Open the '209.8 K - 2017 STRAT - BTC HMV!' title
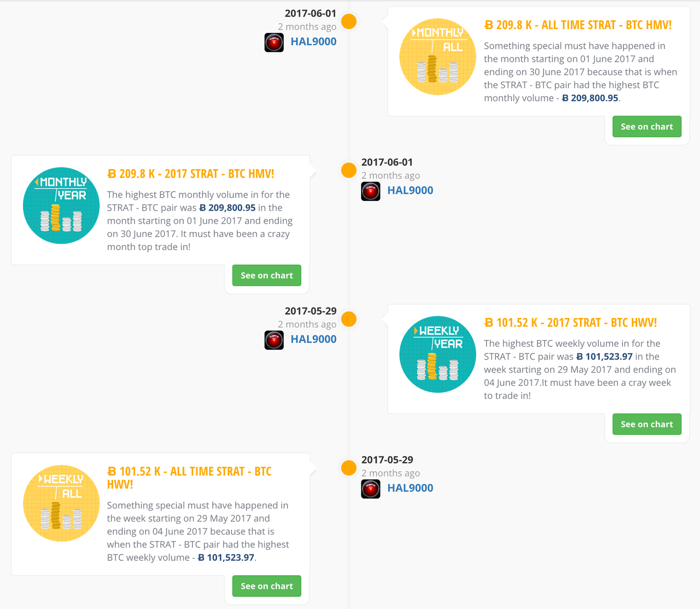The image size is (700, 609). pos(191,174)
